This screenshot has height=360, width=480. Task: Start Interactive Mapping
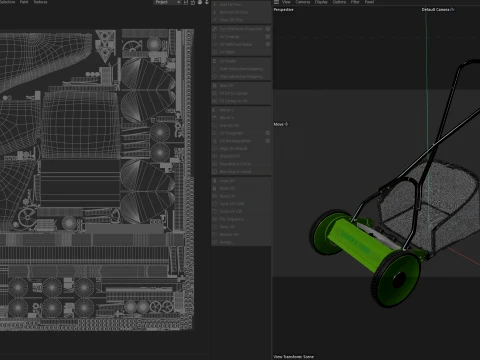[241, 69]
